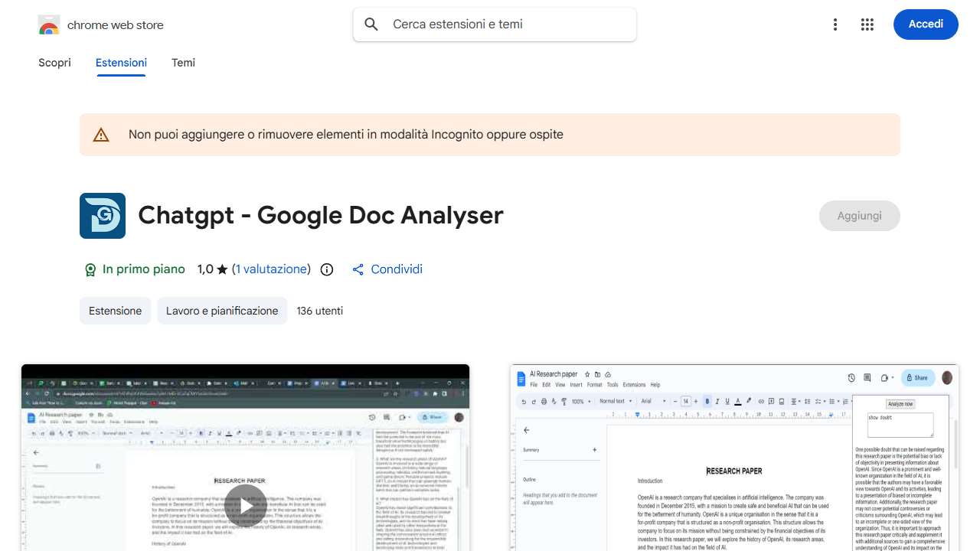Click the Aggiungi button

coord(859,215)
